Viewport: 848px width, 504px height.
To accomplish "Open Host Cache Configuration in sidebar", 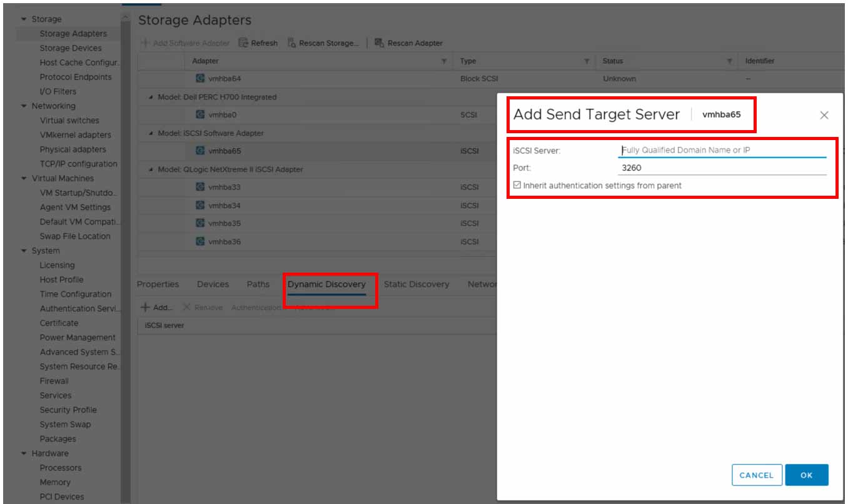I will coord(79,63).
